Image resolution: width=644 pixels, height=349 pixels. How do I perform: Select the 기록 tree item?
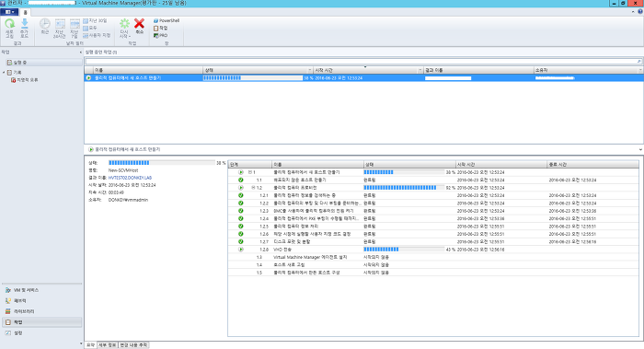tap(15, 73)
